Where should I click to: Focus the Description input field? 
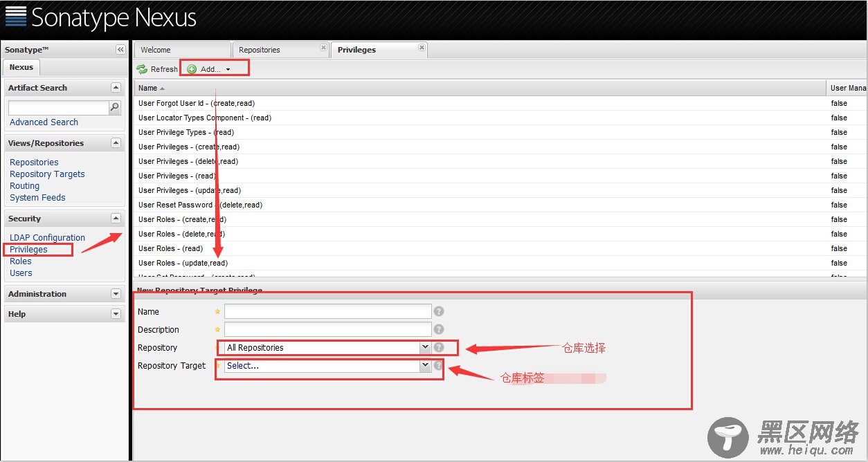(327, 330)
